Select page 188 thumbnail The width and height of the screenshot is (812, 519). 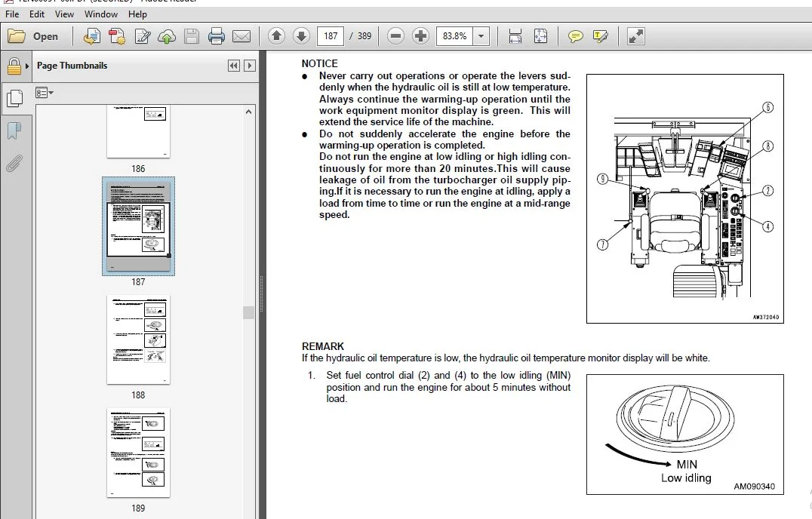coord(138,340)
